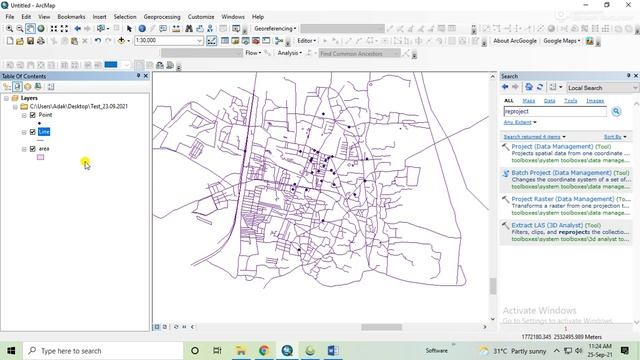This screenshot has width=640, height=360.
Task: Open the Table Of Contents window icon
Action: 225,41
